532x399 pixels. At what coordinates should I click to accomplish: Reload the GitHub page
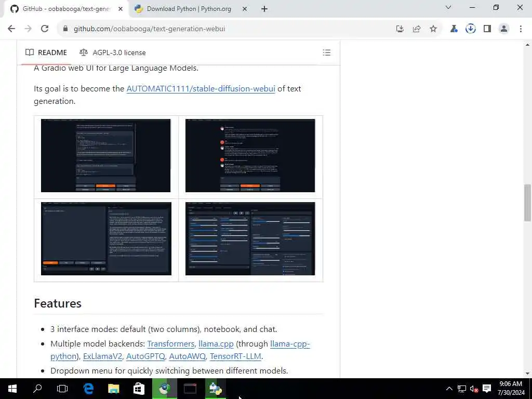45,29
